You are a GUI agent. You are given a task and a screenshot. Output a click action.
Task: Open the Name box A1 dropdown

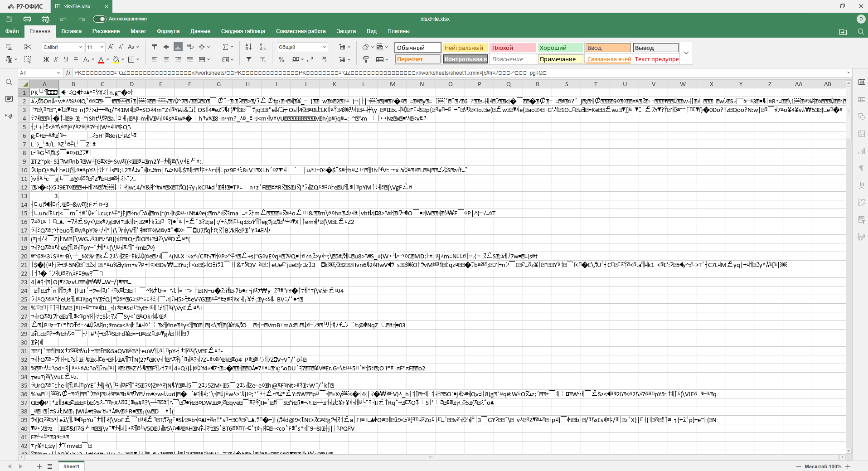pos(58,73)
